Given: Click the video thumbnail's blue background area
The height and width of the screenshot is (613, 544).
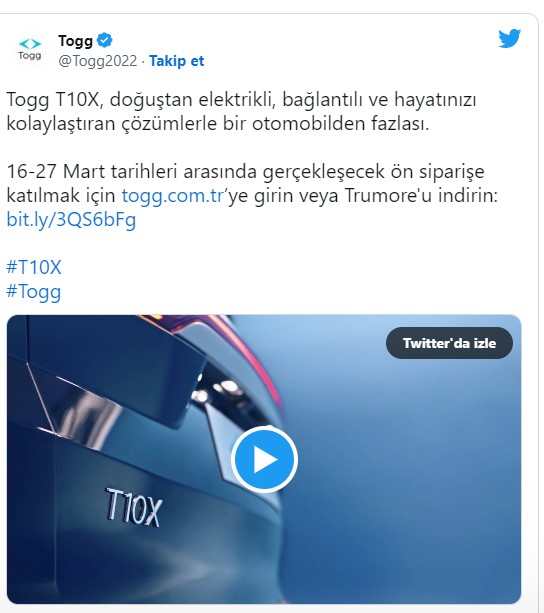Looking at the screenshot, I should [x=410, y=489].
